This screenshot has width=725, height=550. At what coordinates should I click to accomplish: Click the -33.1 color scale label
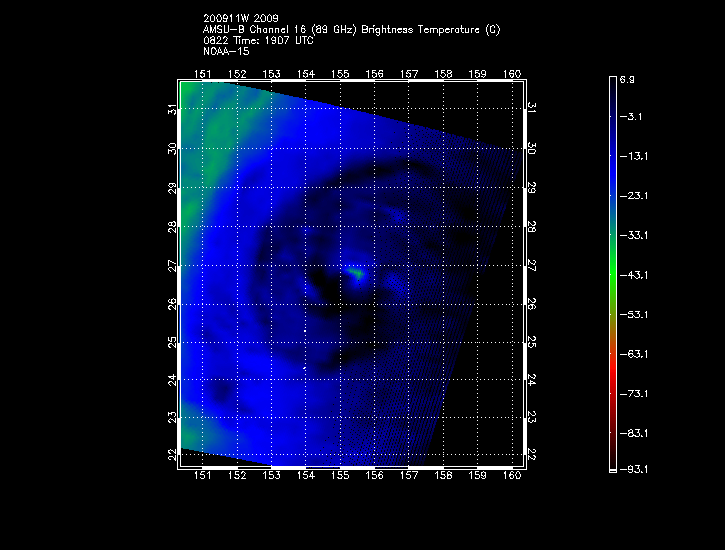634,235
